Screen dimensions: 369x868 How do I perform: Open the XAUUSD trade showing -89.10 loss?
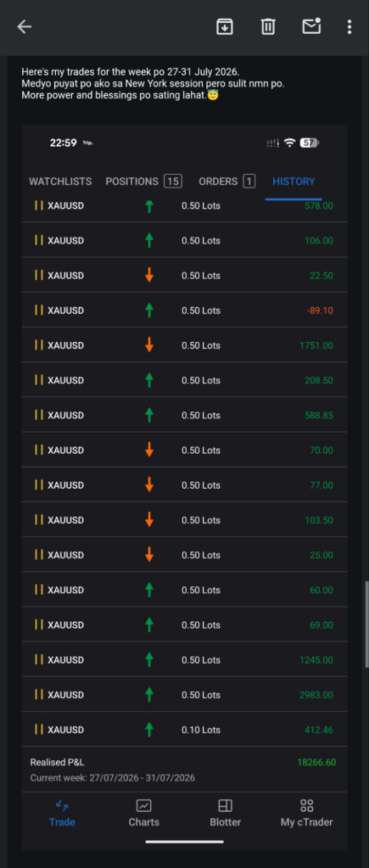pyautogui.click(x=184, y=311)
